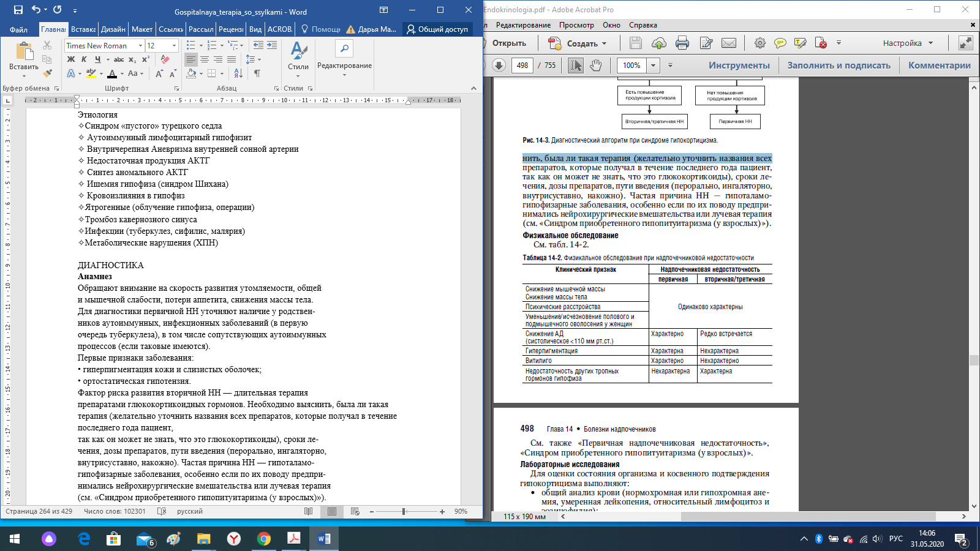Open the 100% zoom dropdown in Acrobat
980x551 pixels.
[654, 66]
